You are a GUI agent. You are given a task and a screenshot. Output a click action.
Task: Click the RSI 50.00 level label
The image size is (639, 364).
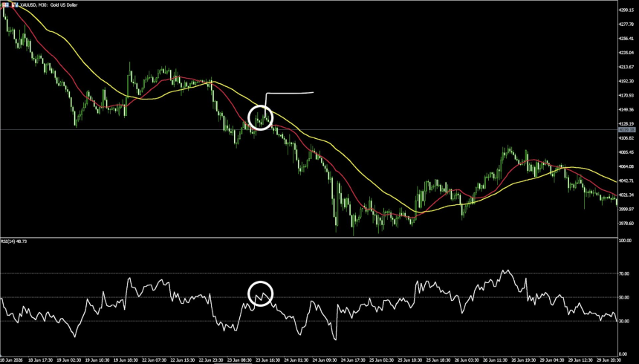[624, 298]
